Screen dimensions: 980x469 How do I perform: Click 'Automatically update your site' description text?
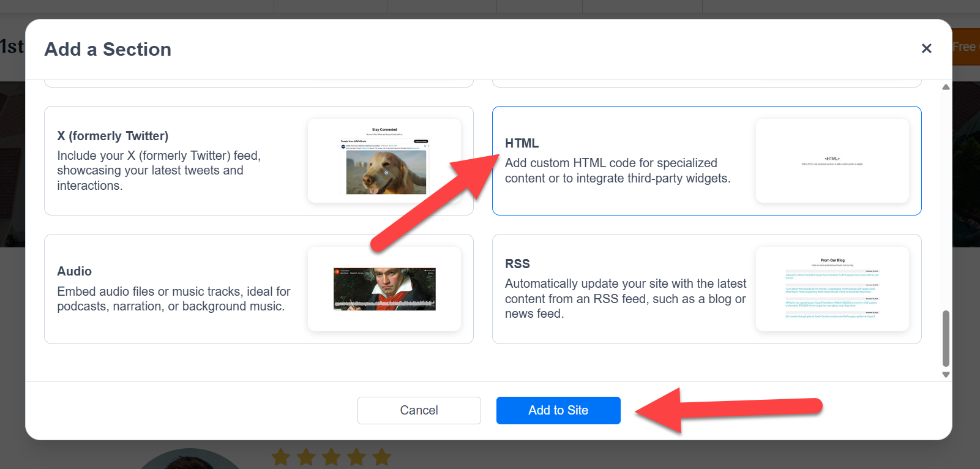626,299
